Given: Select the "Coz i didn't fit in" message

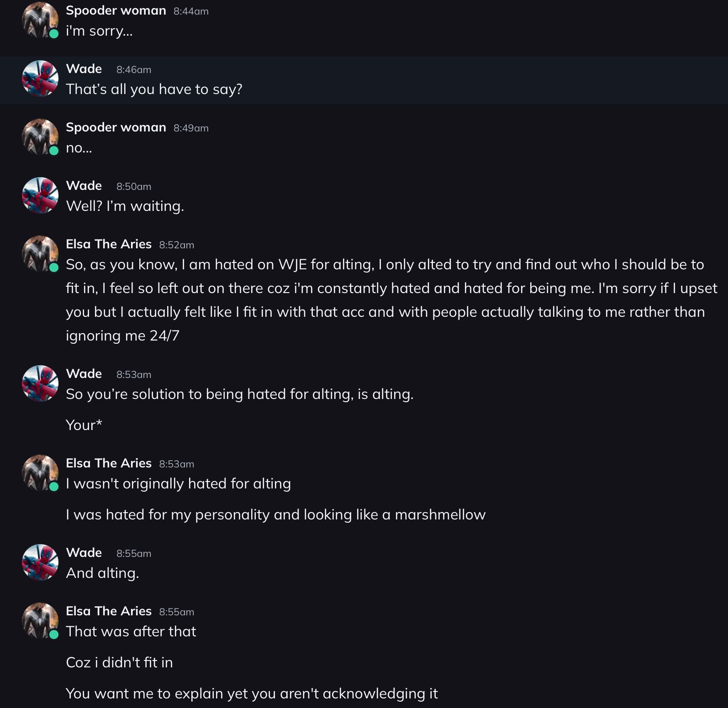Looking at the screenshot, I should pos(120,663).
